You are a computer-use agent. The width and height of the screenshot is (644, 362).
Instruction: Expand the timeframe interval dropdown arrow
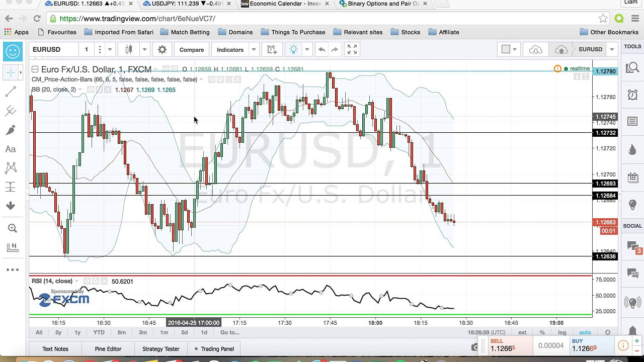coord(110,50)
